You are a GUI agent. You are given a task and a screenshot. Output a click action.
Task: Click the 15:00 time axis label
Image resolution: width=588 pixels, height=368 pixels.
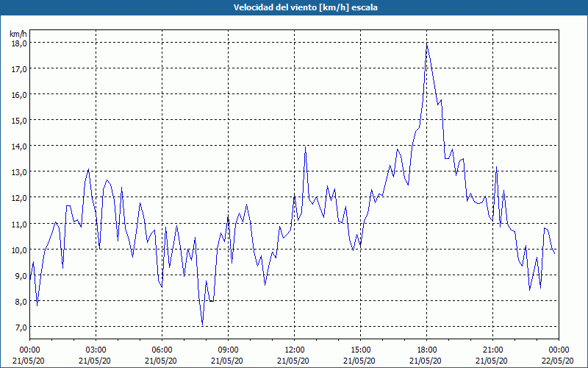click(360, 350)
